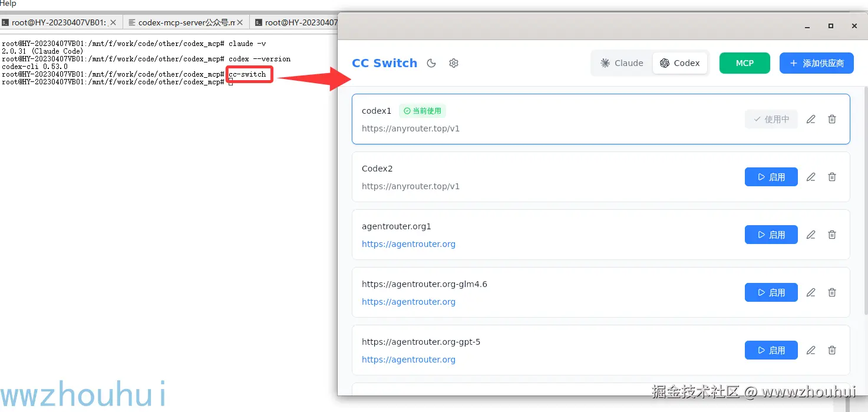Click the 当前使用 badge on codex1
Image resolution: width=868 pixels, height=412 pixels.
click(x=423, y=111)
